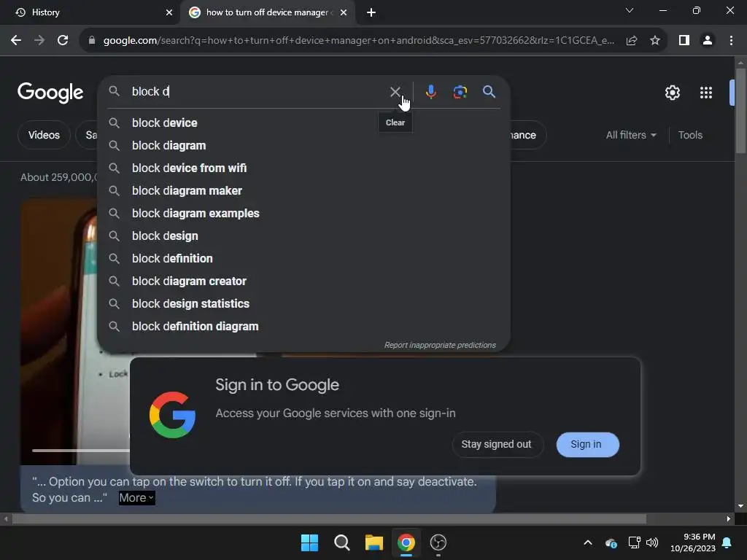Viewport: 747px width, 560px height.
Task: Go forward in browser history
Action: 39,40
